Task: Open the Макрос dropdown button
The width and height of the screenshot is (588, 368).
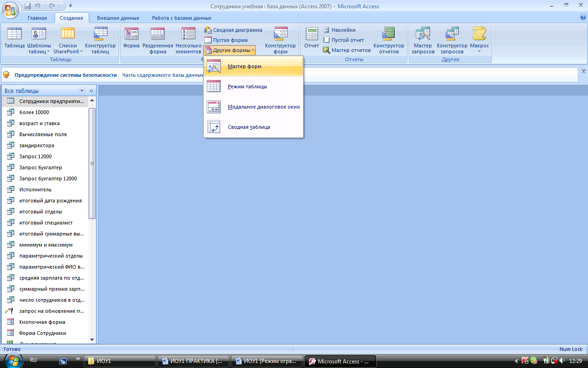Action: 479,40
